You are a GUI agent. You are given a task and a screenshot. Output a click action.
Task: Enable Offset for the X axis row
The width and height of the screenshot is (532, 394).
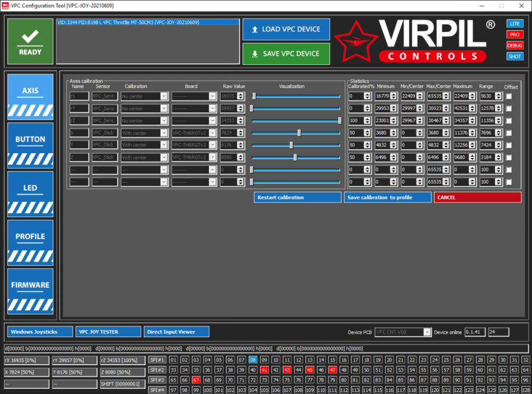(509, 133)
